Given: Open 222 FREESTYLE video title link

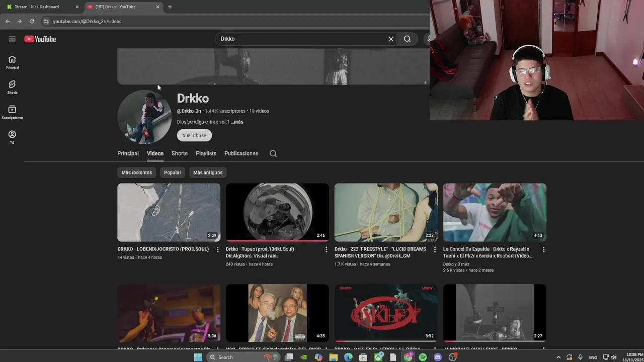Looking at the screenshot, I should pyautogui.click(x=380, y=252).
